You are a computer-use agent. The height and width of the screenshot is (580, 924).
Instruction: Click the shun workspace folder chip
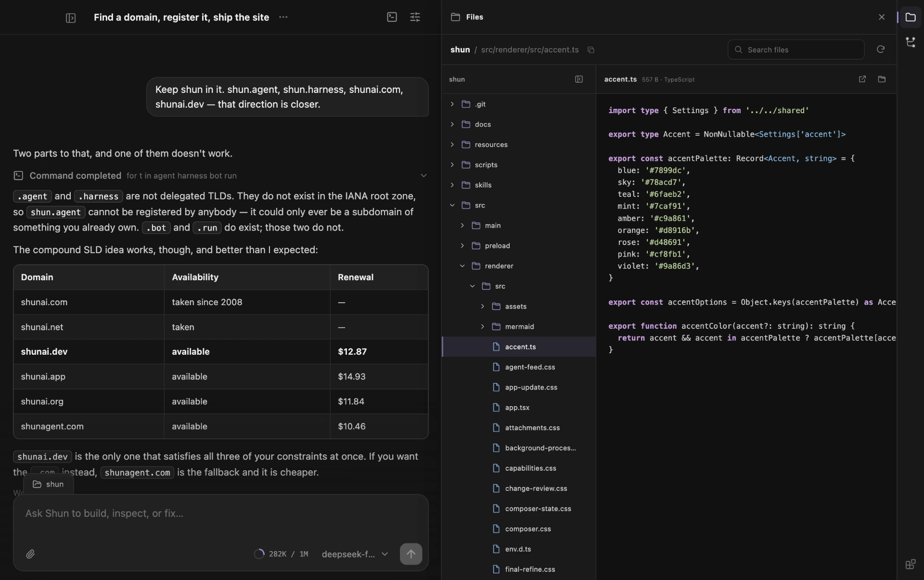click(x=48, y=484)
